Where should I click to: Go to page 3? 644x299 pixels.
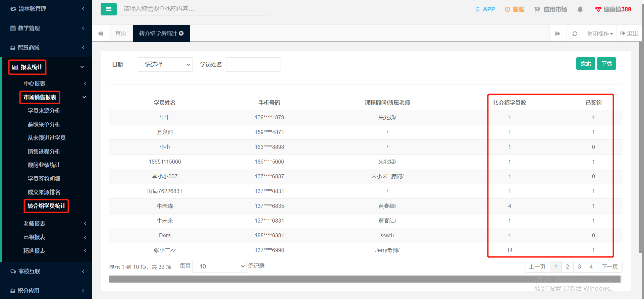[x=579, y=266]
